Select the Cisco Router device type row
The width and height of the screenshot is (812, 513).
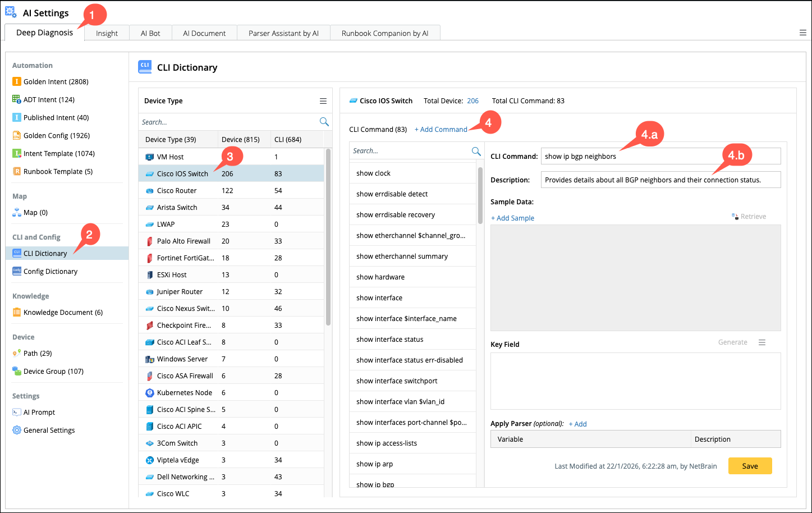coord(177,191)
